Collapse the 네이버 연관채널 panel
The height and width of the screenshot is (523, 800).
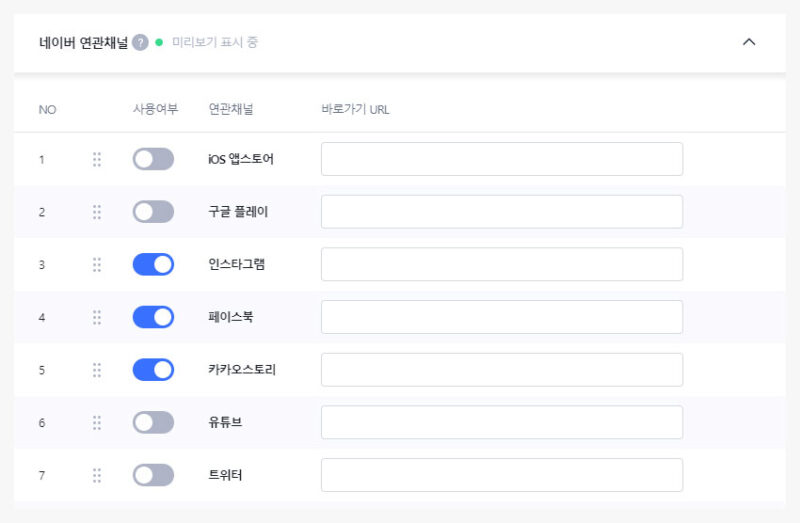click(748, 42)
